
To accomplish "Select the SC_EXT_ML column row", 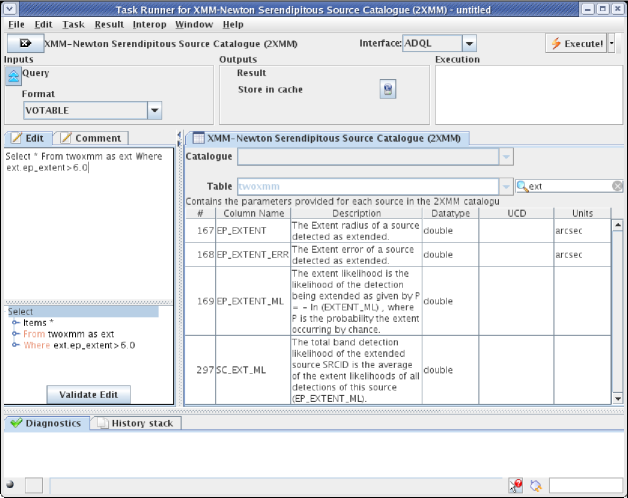I will [398, 370].
